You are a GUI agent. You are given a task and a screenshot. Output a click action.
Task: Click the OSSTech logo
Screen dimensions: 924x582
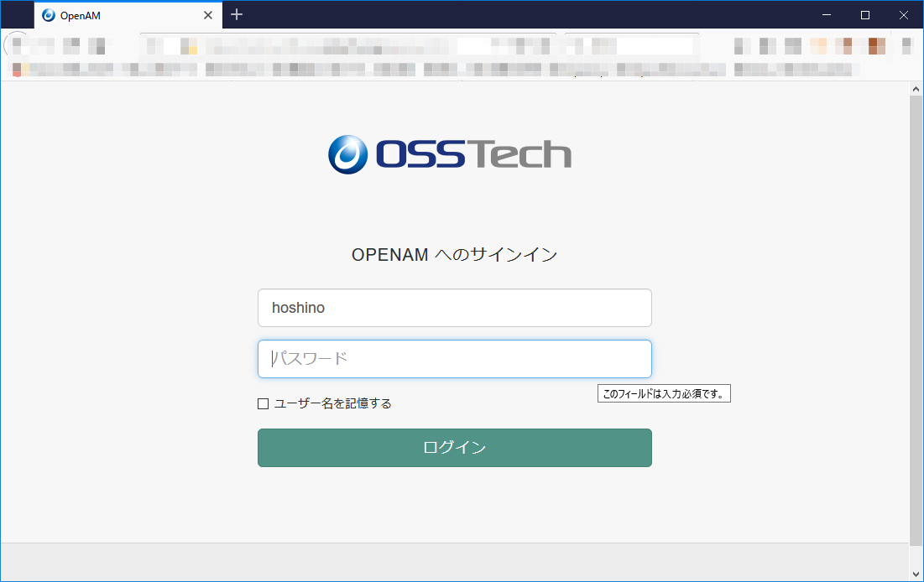coord(450,154)
